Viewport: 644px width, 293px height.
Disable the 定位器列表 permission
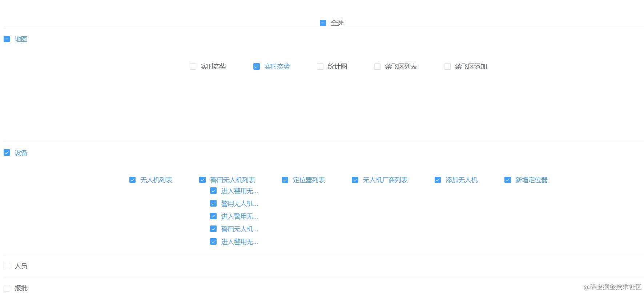(285, 180)
